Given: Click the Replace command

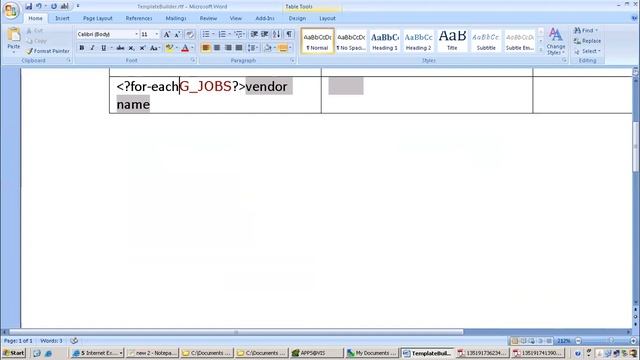Looking at the screenshot, I should [587, 41].
